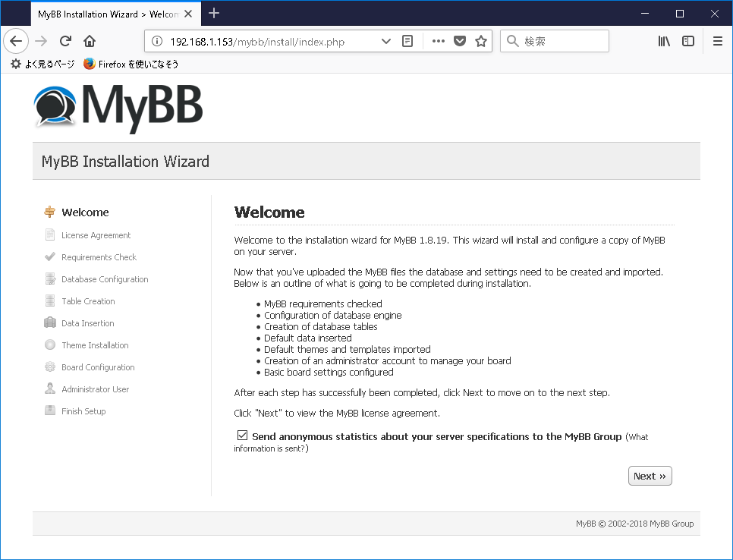Click the Administrator User person icon
The width and height of the screenshot is (733, 560).
[50, 389]
